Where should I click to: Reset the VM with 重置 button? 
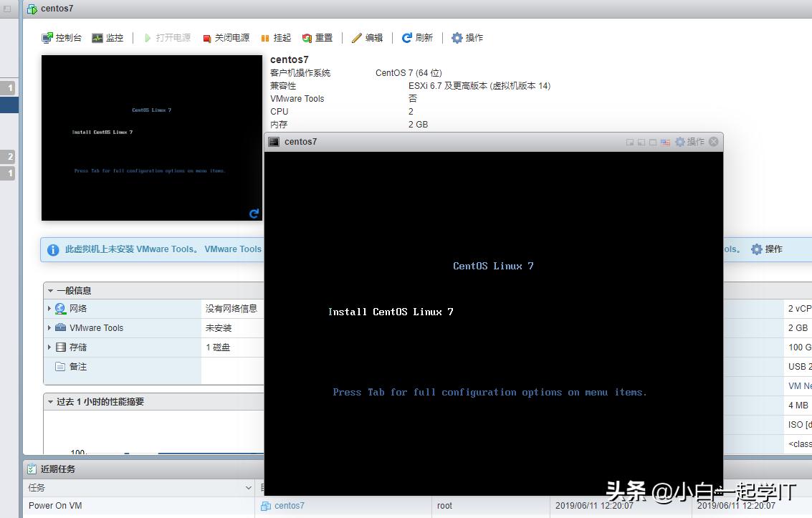pos(317,38)
